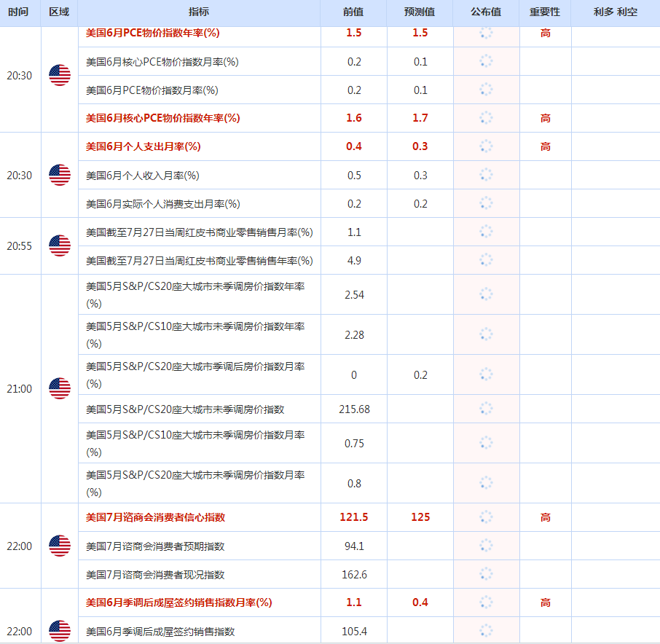Open 美国7月谘商会消费者信心指数 indicator
The image size is (660, 644).
pos(155,517)
